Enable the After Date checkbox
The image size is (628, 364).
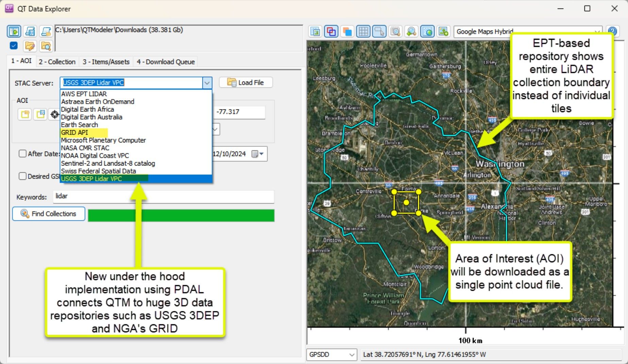click(x=22, y=154)
